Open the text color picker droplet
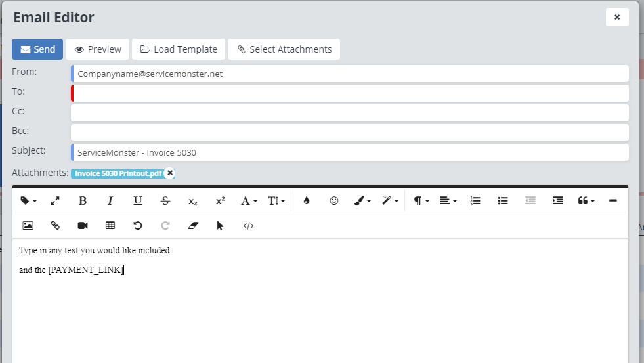Image resolution: width=644 pixels, height=363 pixels. click(306, 201)
